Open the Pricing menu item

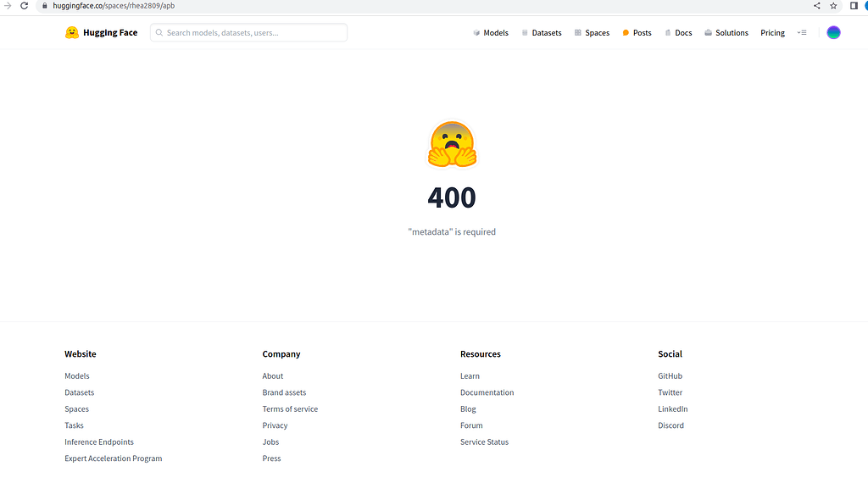[x=772, y=32]
